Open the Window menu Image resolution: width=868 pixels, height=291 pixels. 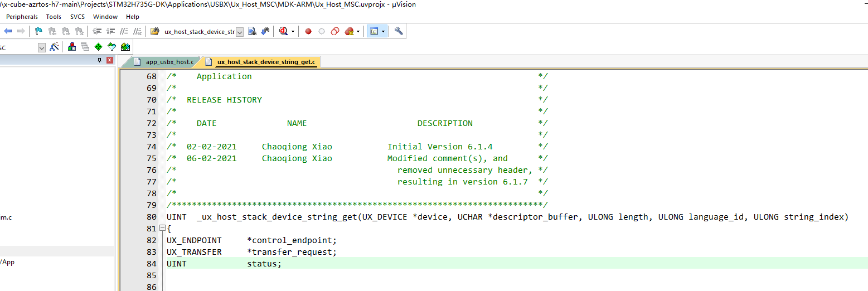(105, 17)
